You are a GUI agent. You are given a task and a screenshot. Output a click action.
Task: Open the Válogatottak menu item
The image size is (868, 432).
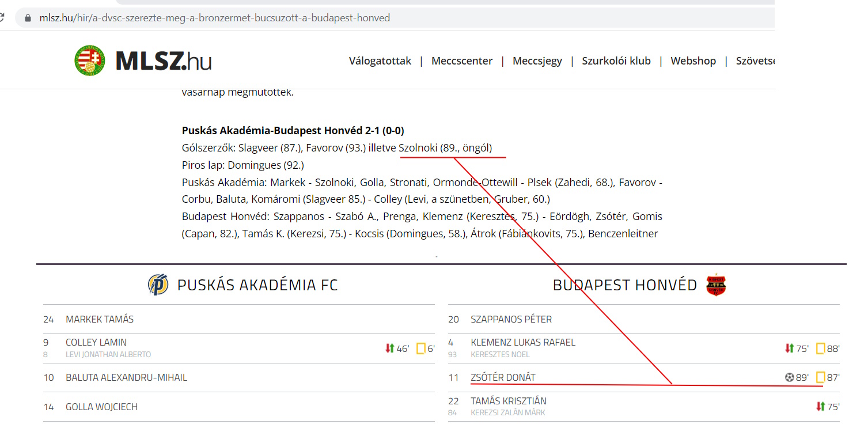[380, 60]
